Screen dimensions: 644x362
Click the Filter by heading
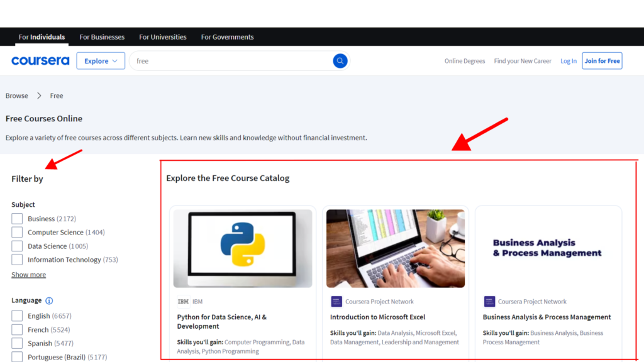27,178
